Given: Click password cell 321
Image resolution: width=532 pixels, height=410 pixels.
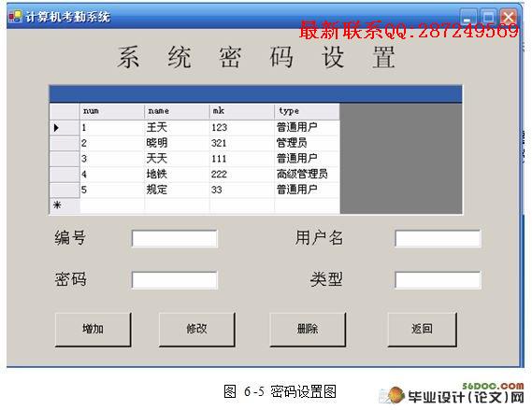Looking at the screenshot, I should click(x=242, y=143).
